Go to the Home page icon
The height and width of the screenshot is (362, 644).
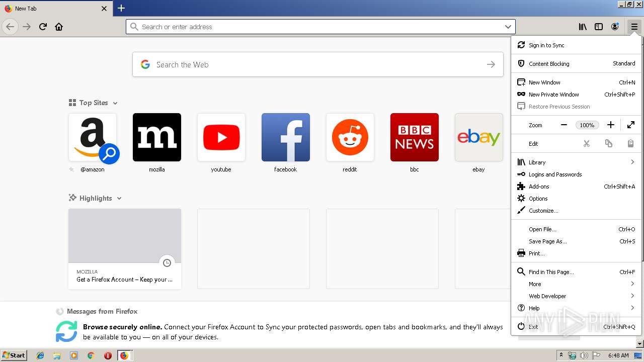59,27
